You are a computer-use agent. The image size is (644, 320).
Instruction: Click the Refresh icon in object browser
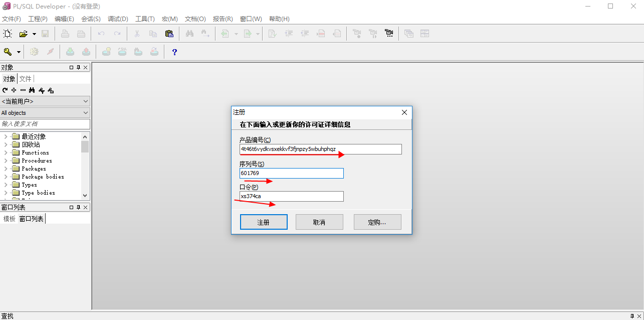point(5,90)
